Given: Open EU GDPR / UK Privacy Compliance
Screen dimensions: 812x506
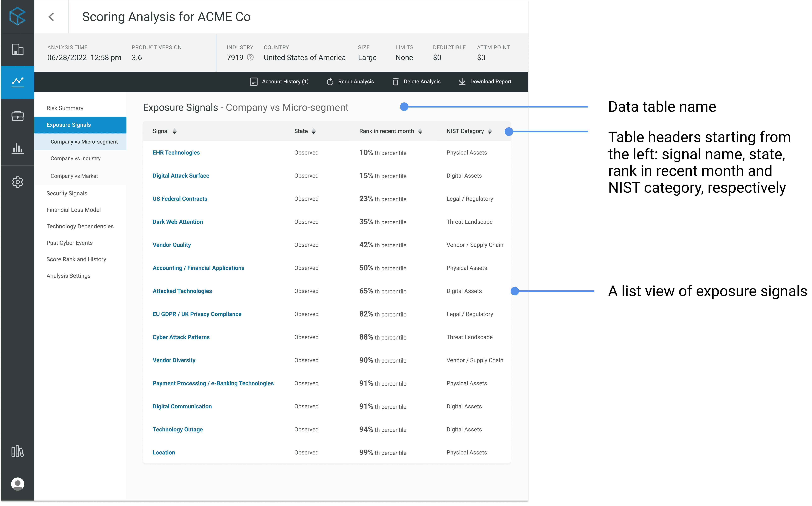Looking at the screenshot, I should point(197,314).
